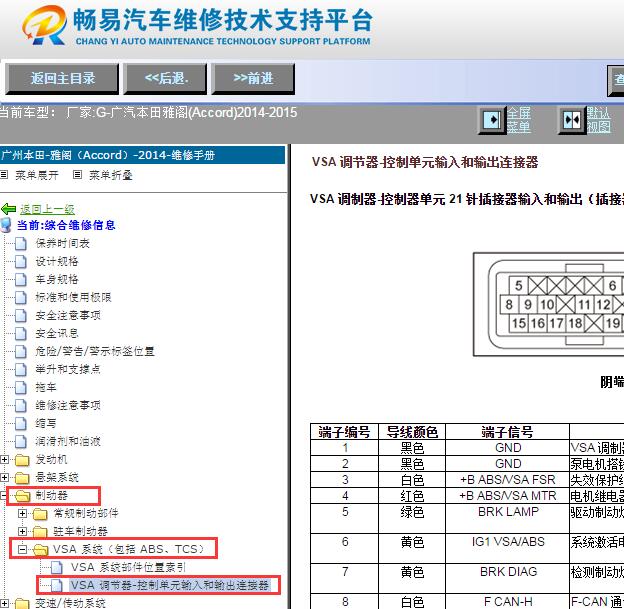This screenshot has width=624, height=609.
Task: Select 菜单折叠 option
Action: pos(111,175)
